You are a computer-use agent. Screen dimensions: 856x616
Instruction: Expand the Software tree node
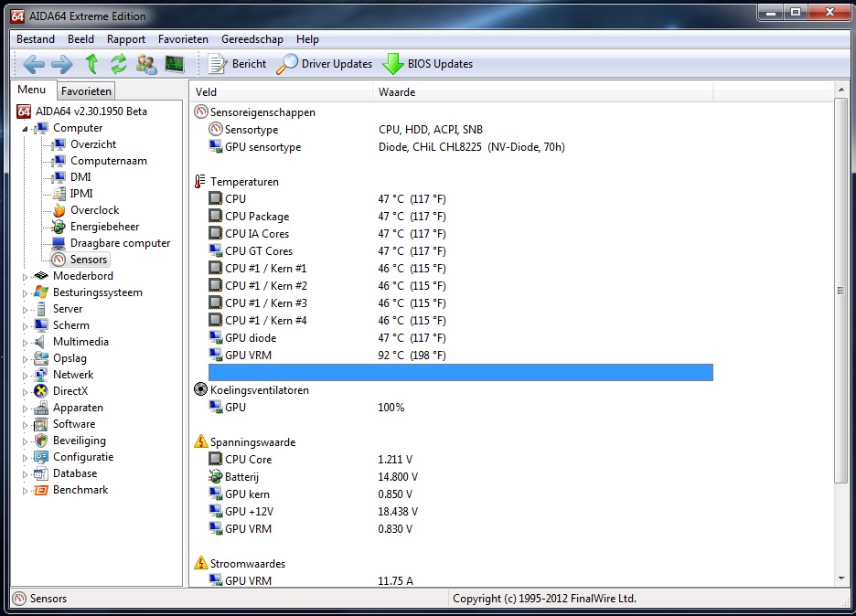(25, 424)
